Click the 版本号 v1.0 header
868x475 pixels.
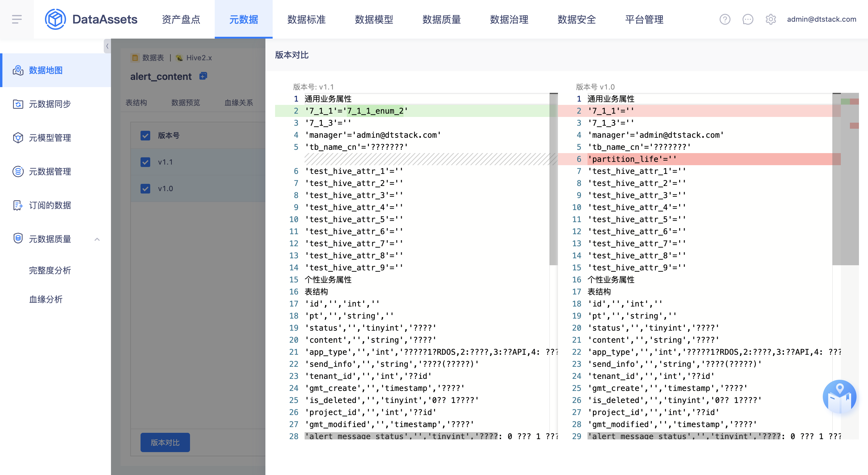coord(595,87)
